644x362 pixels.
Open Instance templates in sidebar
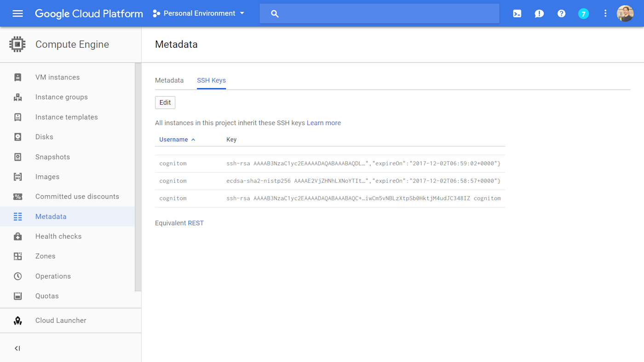tap(67, 117)
